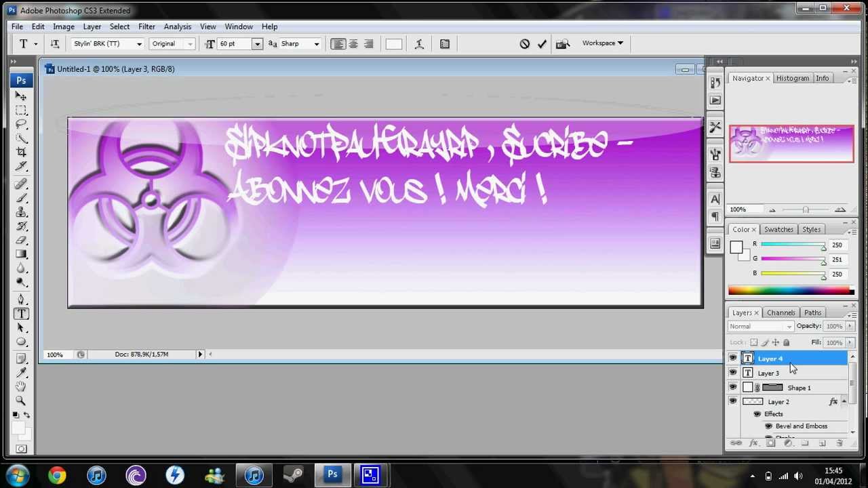This screenshot has width=868, height=488.
Task: Open the Filter menu
Action: (146, 26)
